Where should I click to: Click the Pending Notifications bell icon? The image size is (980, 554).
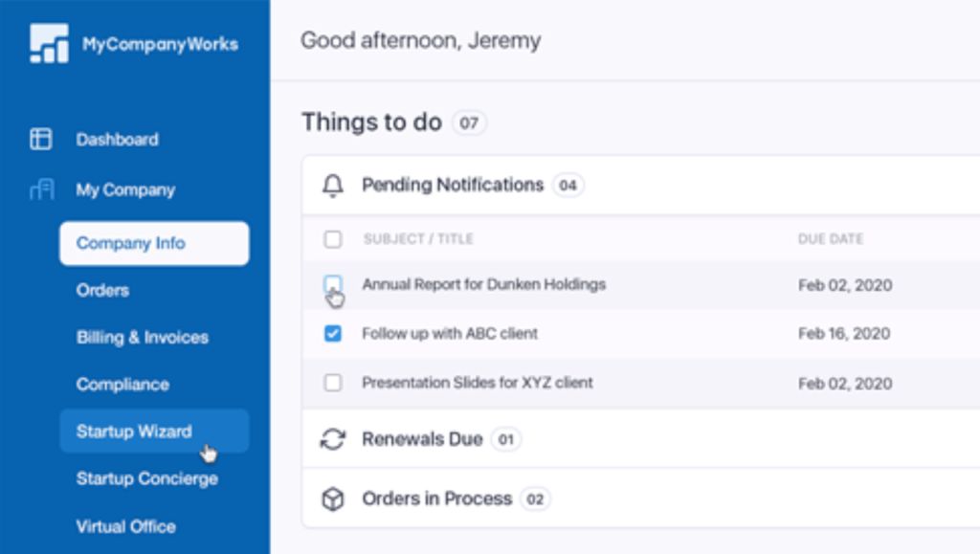332,186
